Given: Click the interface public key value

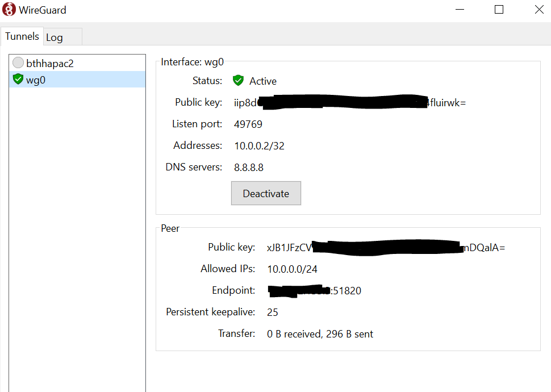Looking at the screenshot, I should click(349, 103).
